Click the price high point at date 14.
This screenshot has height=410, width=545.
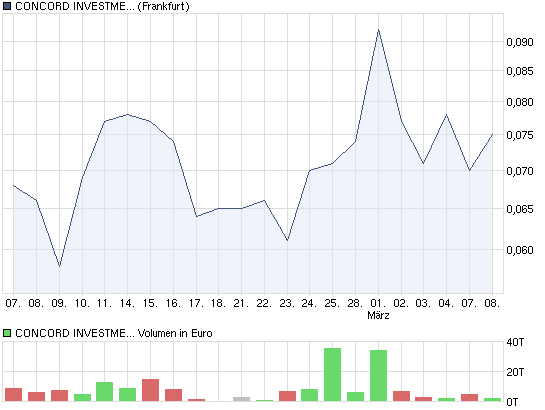[128, 114]
